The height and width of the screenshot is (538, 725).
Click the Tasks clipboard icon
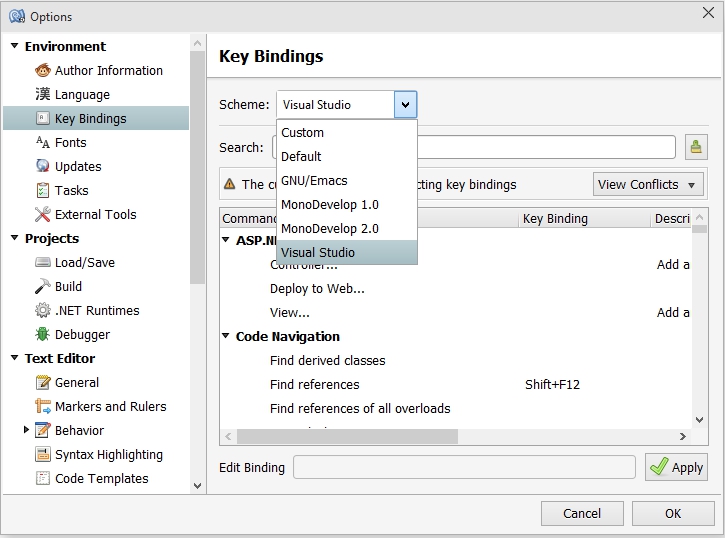pyautogui.click(x=43, y=190)
